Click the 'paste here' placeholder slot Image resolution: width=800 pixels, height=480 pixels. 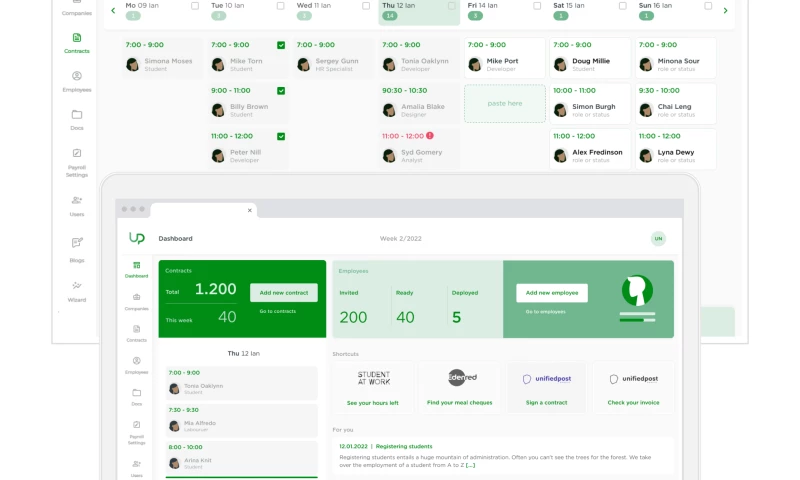(505, 103)
